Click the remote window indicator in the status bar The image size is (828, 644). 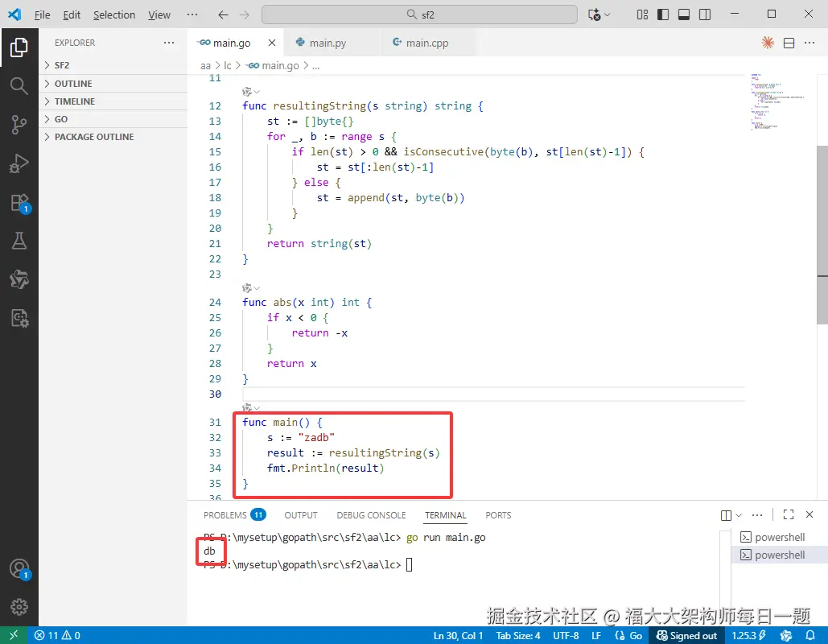14,635
